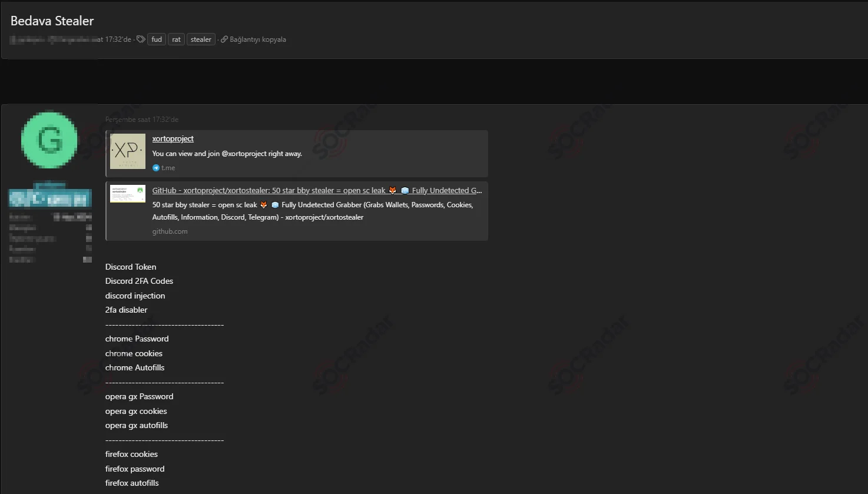Click the GitHub repository preview thumbnail

tap(128, 194)
